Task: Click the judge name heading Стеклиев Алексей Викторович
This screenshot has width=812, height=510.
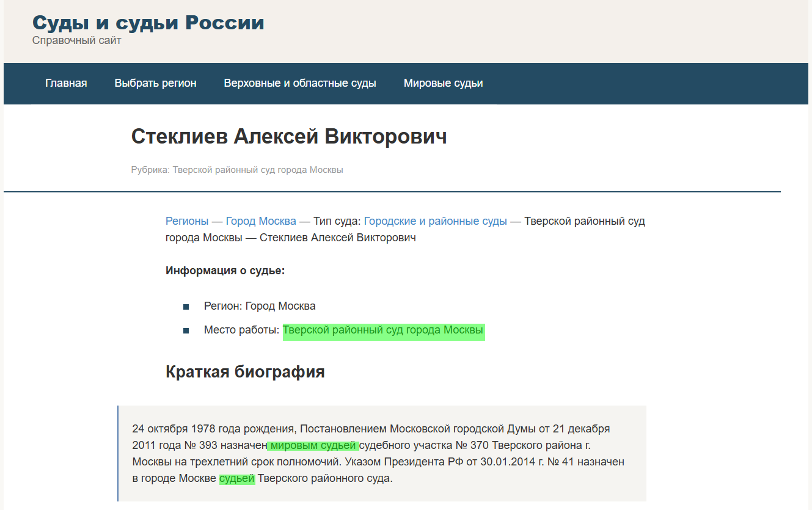Action: click(289, 136)
